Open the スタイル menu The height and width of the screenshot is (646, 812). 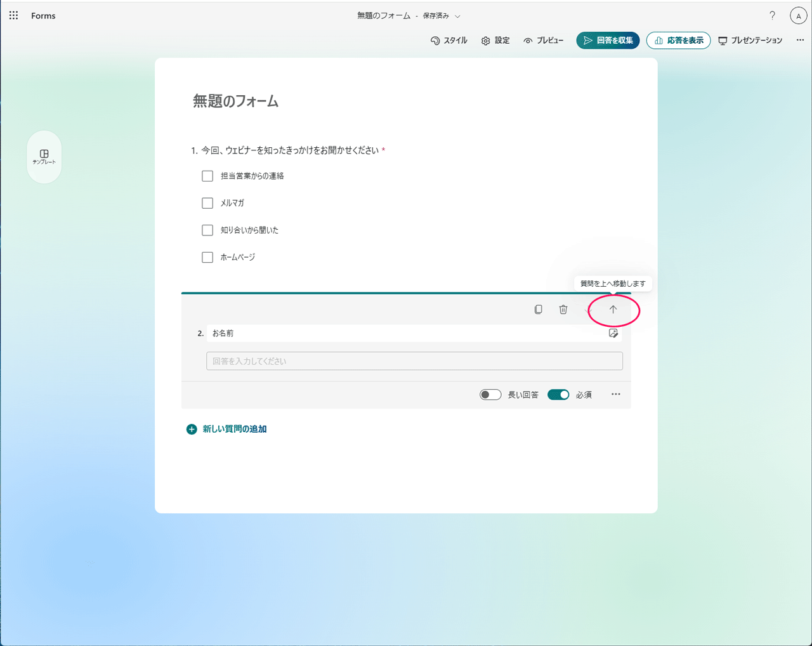click(x=449, y=40)
